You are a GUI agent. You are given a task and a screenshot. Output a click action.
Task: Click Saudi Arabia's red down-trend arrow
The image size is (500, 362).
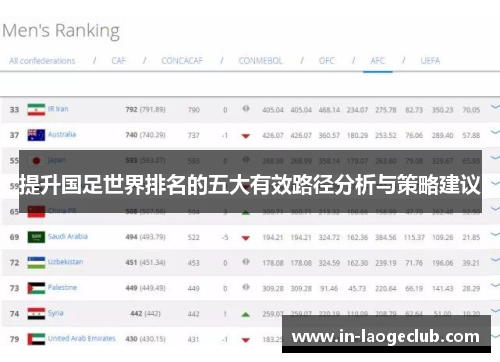pyautogui.click(x=246, y=238)
